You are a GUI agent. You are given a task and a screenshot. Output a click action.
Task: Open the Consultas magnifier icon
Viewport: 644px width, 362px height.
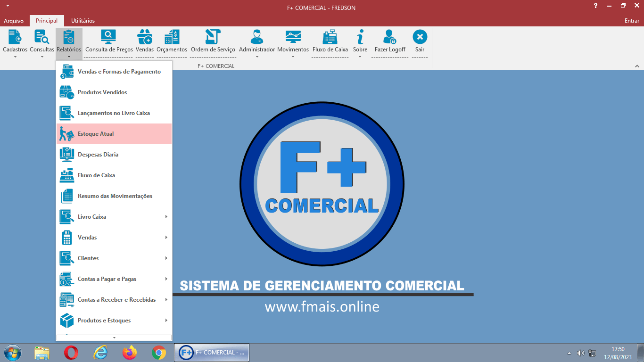(x=42, y=37)
